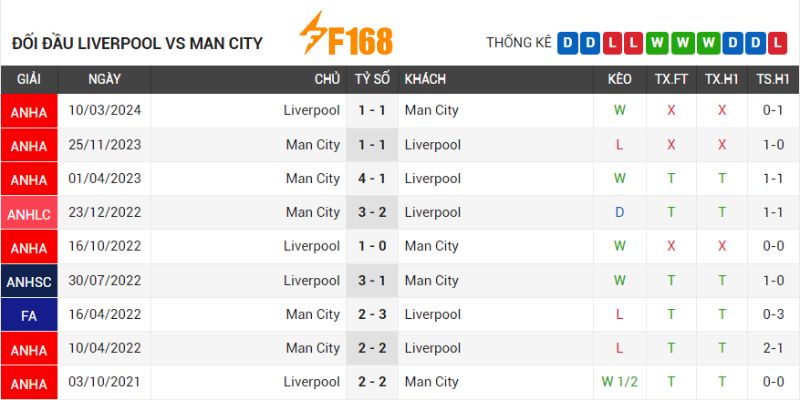
Task: Click the THỐNG KÊ label
Action: click(518, 43)
